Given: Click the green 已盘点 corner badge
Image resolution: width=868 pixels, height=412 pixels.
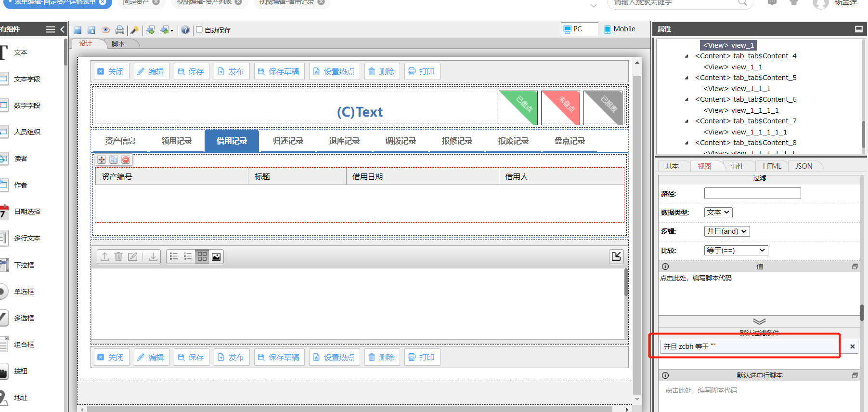Looking at the screenshot, I should click(518, 107).
